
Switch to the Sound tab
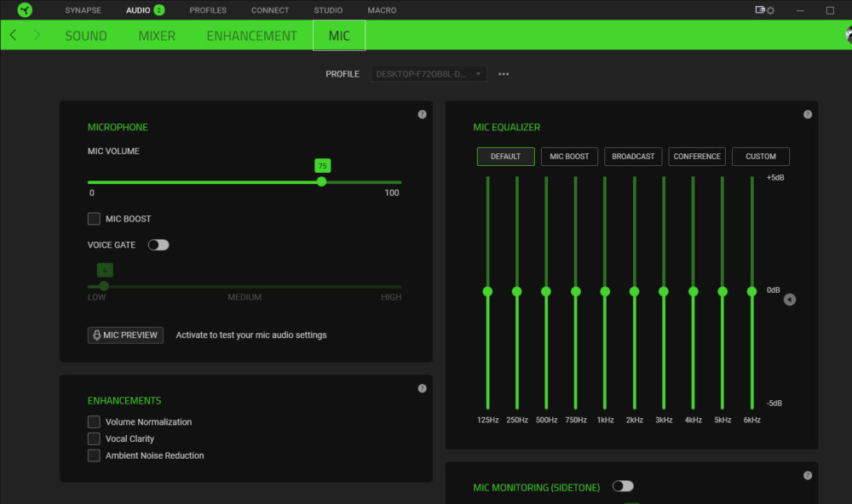[86, 36]
